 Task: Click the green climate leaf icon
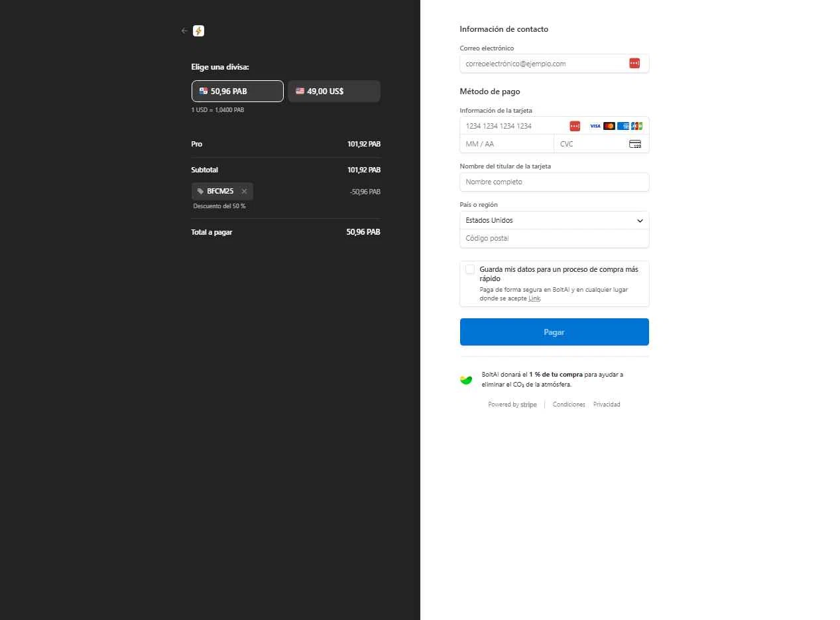pos(466,379)
